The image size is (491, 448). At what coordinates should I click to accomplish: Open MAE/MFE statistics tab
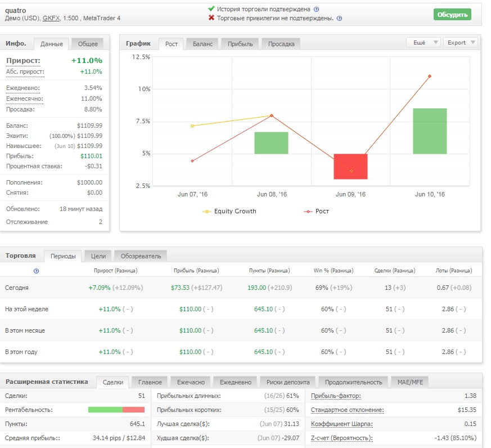tap(410, 382)
